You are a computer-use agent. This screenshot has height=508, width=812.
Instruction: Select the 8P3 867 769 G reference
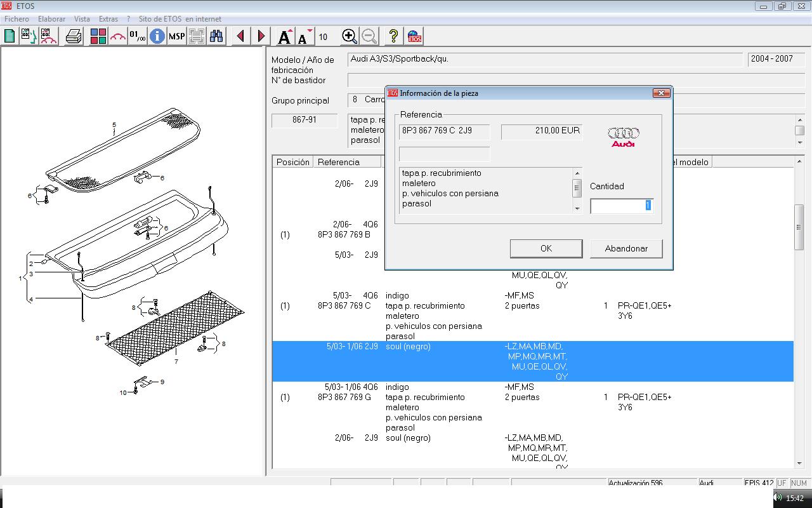tap(344, 397)
